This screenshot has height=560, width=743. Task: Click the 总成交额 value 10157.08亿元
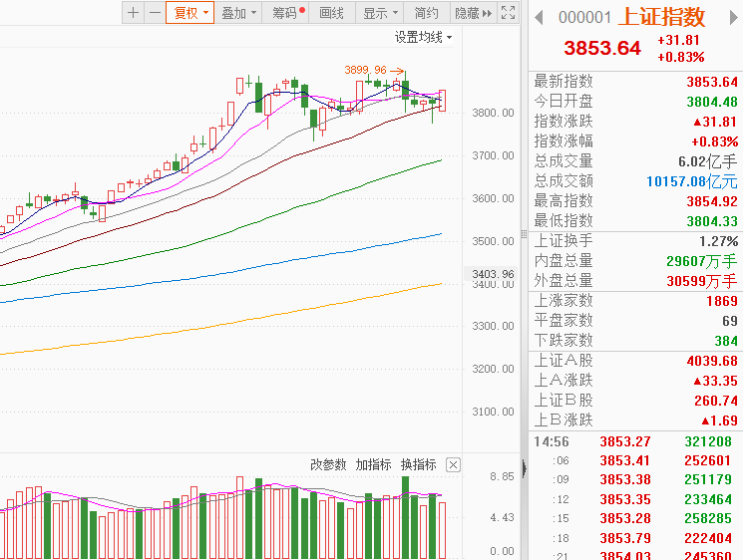pos(692,181)
